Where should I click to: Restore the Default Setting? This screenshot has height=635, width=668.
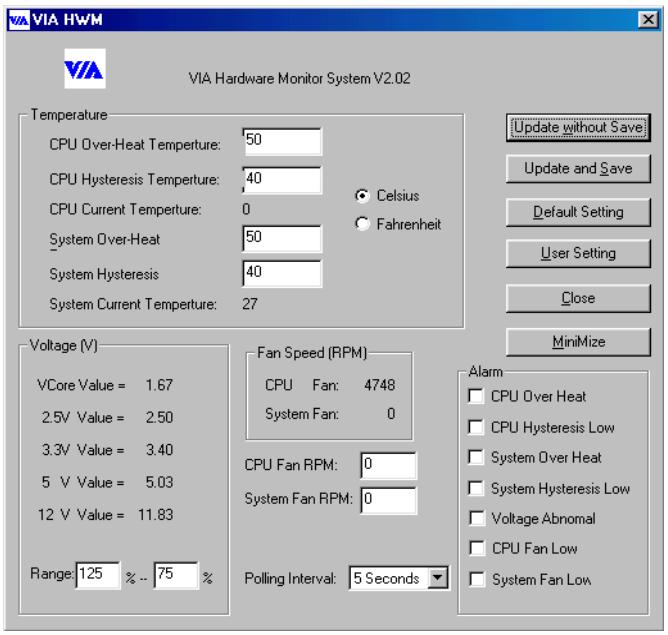coord(578,212)
